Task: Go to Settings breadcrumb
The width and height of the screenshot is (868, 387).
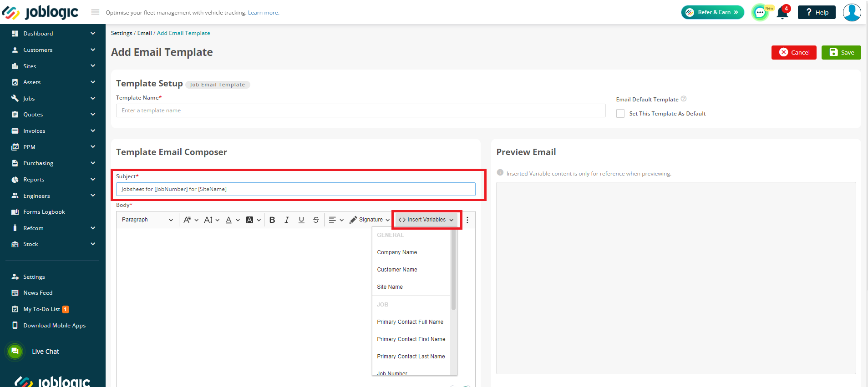Action: [x=122, y=33]
